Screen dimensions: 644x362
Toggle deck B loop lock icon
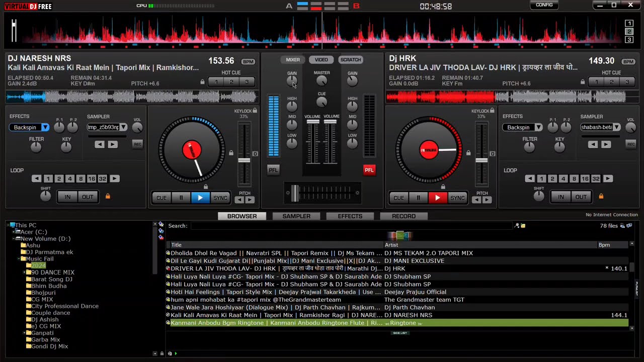click(x=601, y=196)
